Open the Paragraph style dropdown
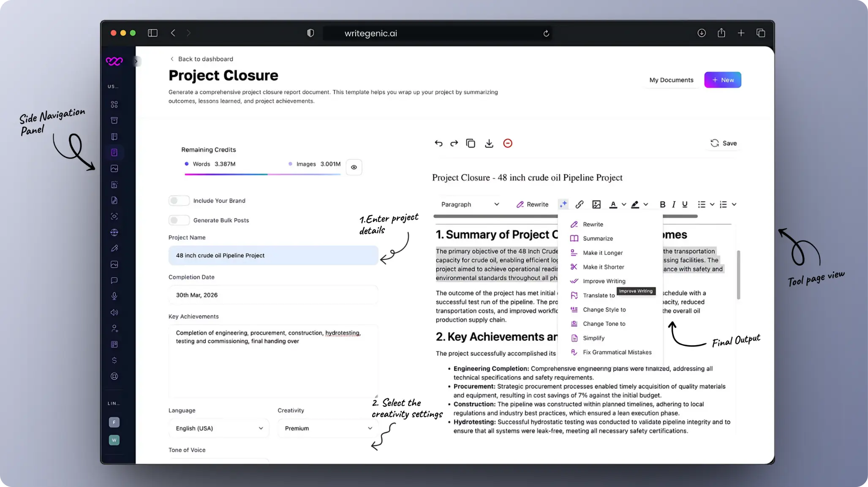 (x=470, y=204)
